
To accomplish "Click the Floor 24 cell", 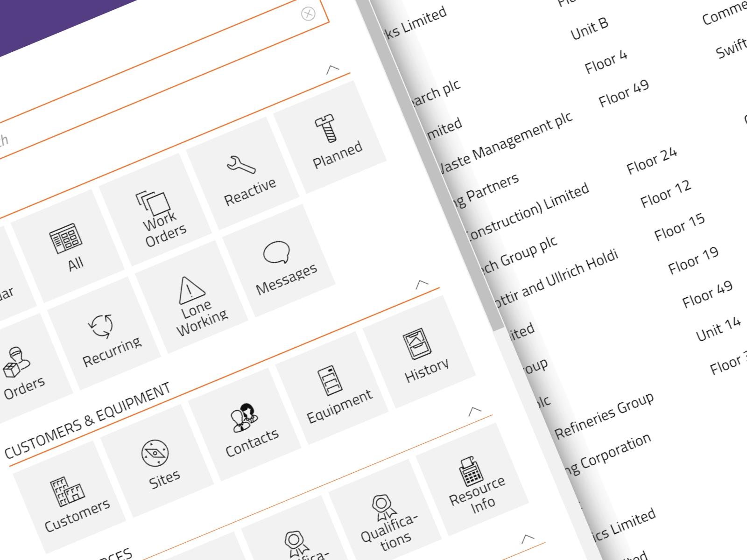I will click(x=652, y=161).
